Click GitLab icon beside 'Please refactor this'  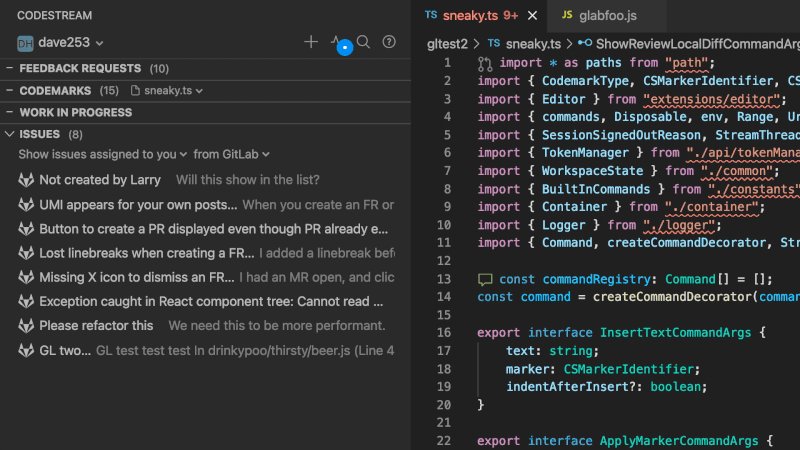[x=26, y=326]
